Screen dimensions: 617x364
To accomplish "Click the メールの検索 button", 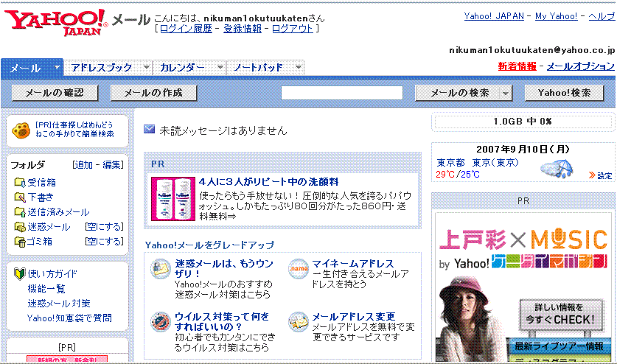I will click(x=459, y=93).
